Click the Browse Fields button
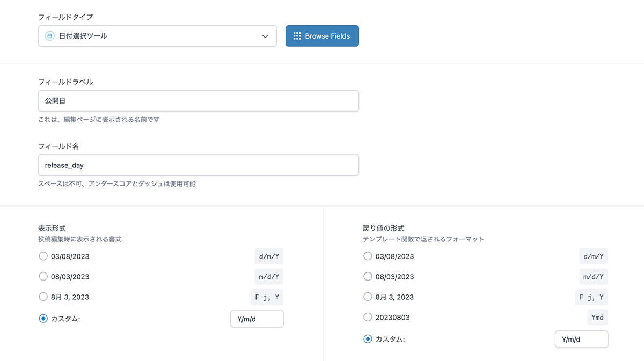644x361 pixels. (322, 36)
